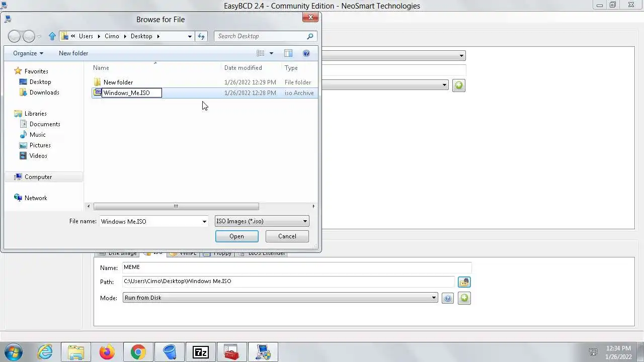Open red toolbox app on taskbar
This screenshot has height=362, width=644.
click(231, 352)
